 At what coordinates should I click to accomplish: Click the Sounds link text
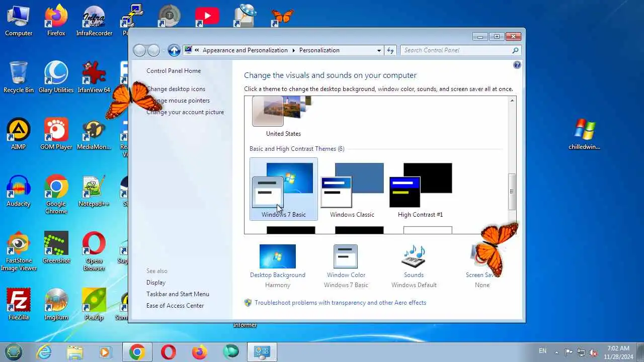tap(414, 275)
